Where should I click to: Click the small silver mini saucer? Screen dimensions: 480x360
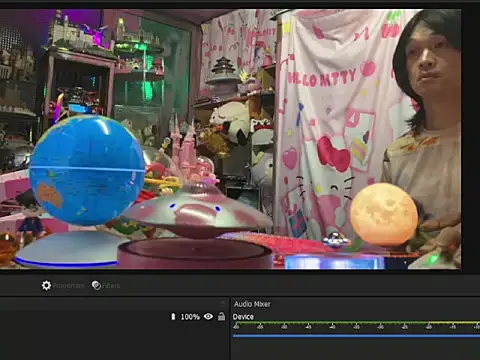pyautogui.click(x=336, y=240)
